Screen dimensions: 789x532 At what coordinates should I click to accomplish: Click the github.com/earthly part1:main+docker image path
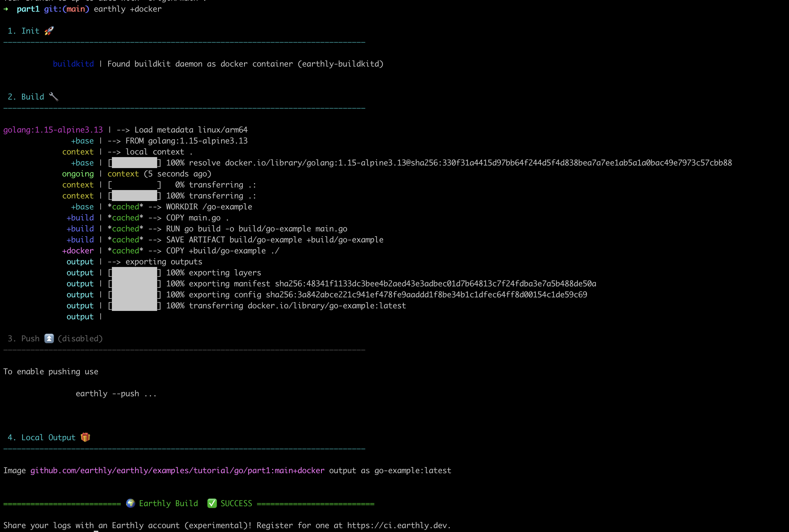pyautogui.click(x=178, y=471)
